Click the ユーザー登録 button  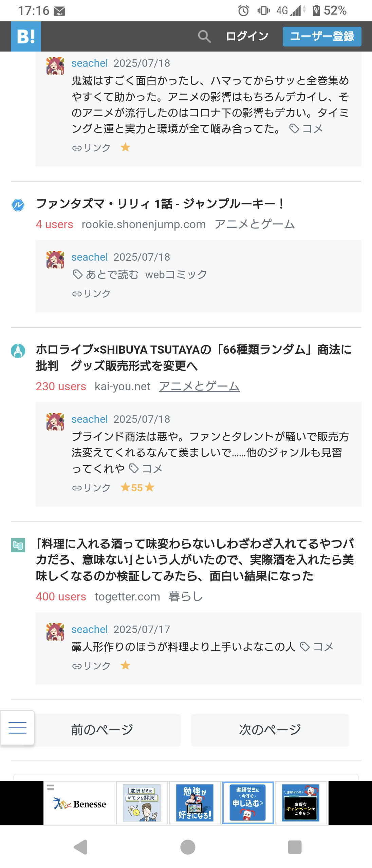coord(322,36)
